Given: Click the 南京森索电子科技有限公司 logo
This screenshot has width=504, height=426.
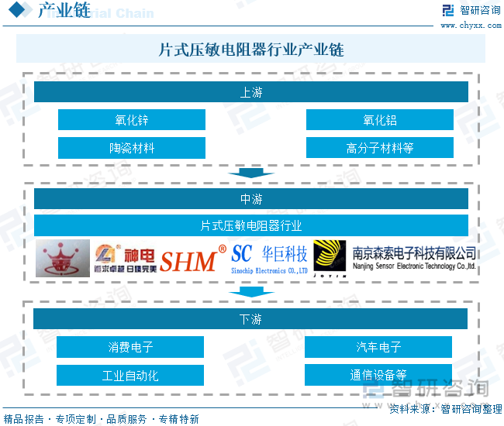Looking at the screenshot, I should [x=414, y=258].
